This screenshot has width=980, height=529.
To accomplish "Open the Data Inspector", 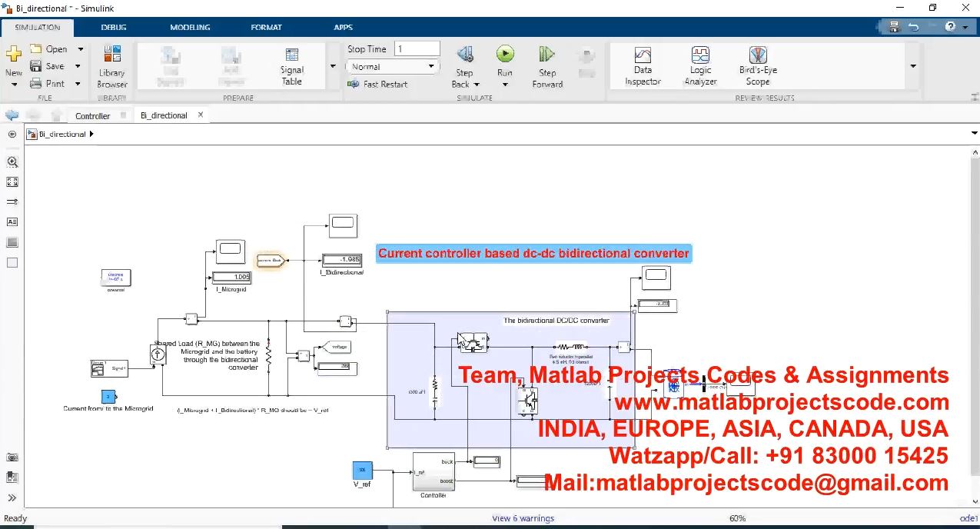I will click(x=643, y=65).
